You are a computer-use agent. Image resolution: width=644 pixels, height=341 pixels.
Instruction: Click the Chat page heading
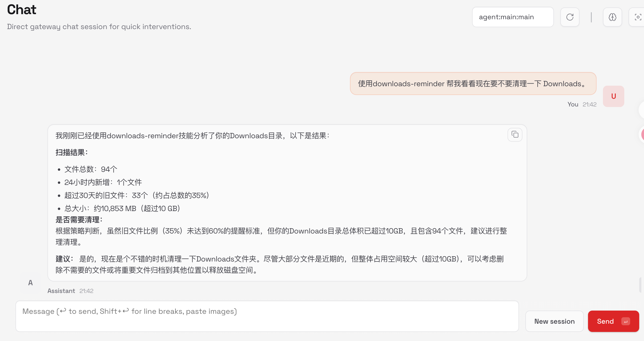tap(21, 9)
